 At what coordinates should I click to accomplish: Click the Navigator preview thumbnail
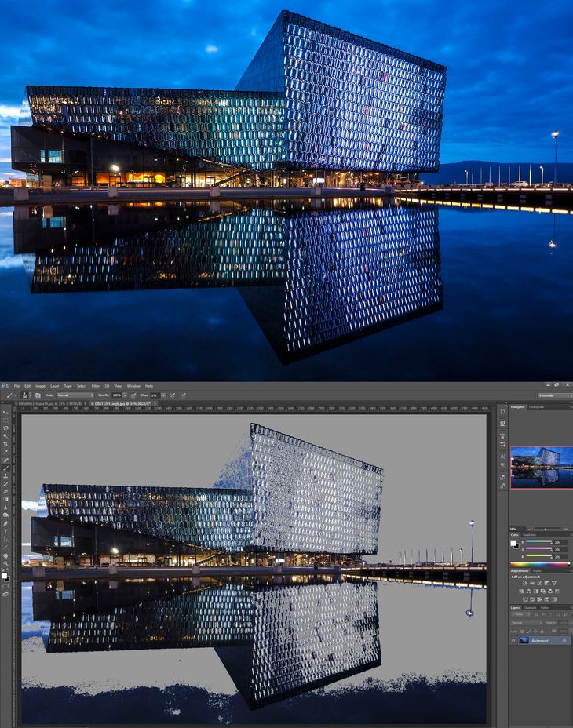click(542, 468)
